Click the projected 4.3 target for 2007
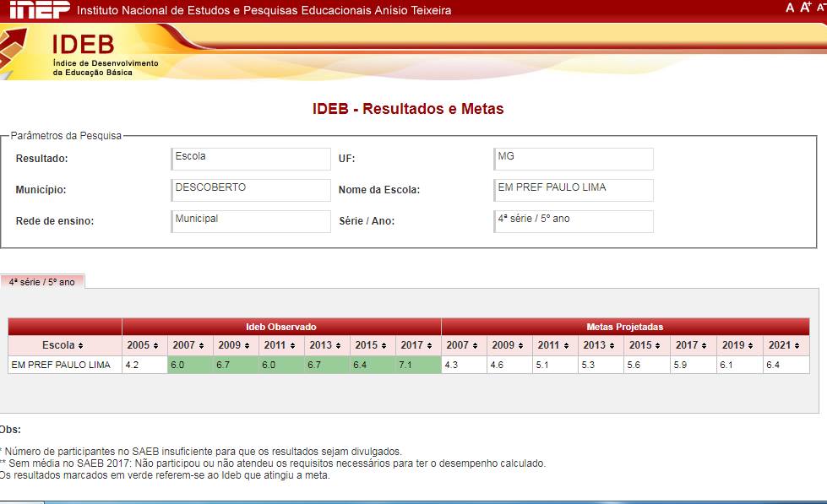827x504 pixels. coord(464,365)
